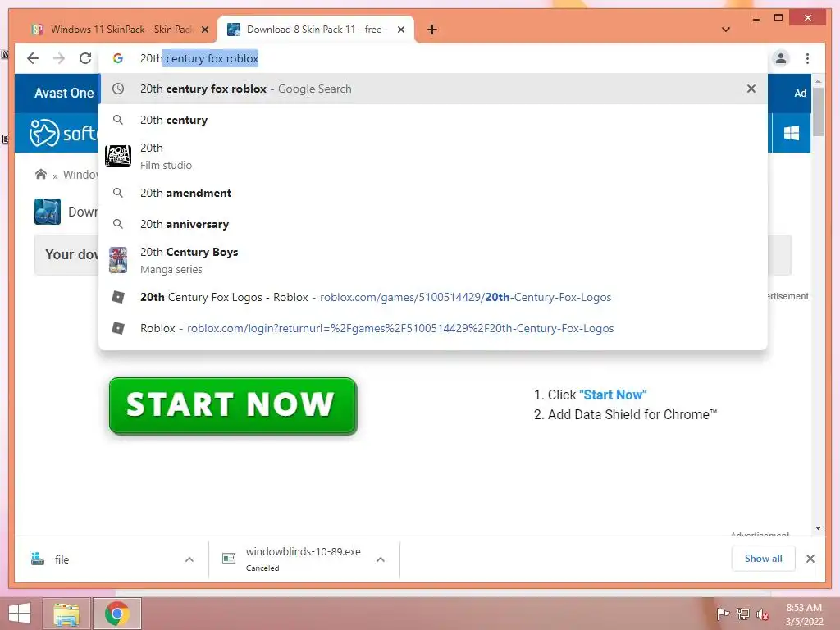Viewport: 840px width, 630px height.
Task: Close the Windows 11 SkinPack tab
Action: coord(204,30)
